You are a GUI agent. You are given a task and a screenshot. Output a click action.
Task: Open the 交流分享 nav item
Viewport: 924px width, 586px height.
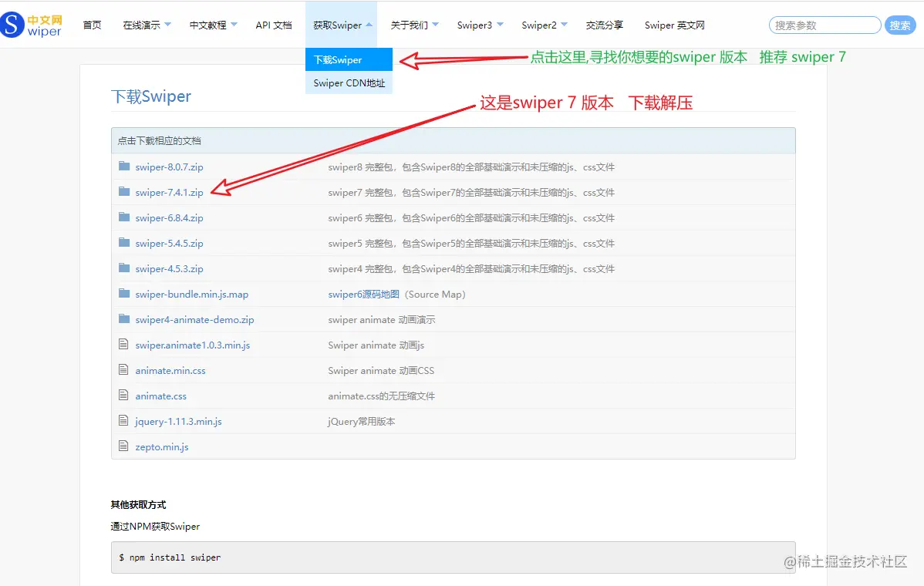click(604, 25)
